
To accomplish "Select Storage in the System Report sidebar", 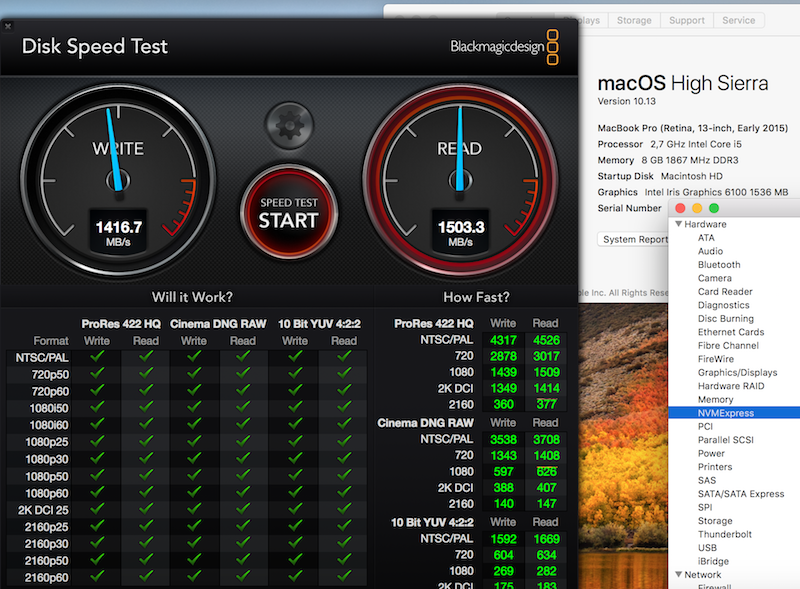I will 715,521.
